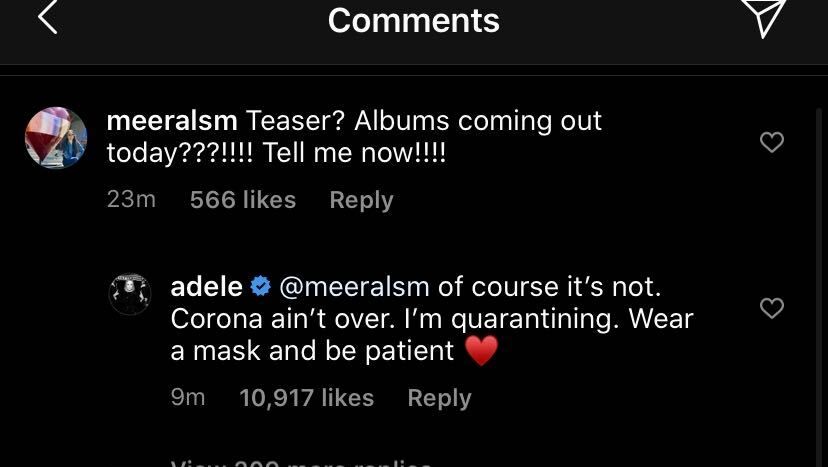Reply to meeralsm's comment

point(361,200)
